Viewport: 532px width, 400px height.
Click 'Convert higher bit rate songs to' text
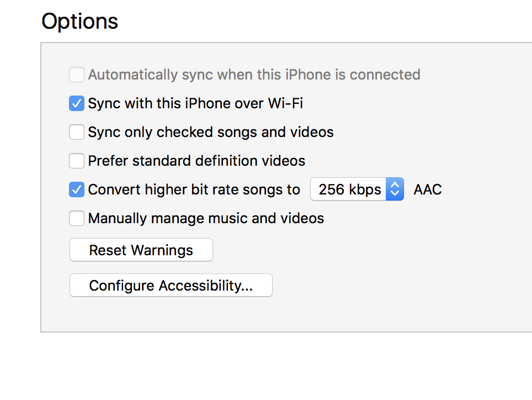coord(194,190)
